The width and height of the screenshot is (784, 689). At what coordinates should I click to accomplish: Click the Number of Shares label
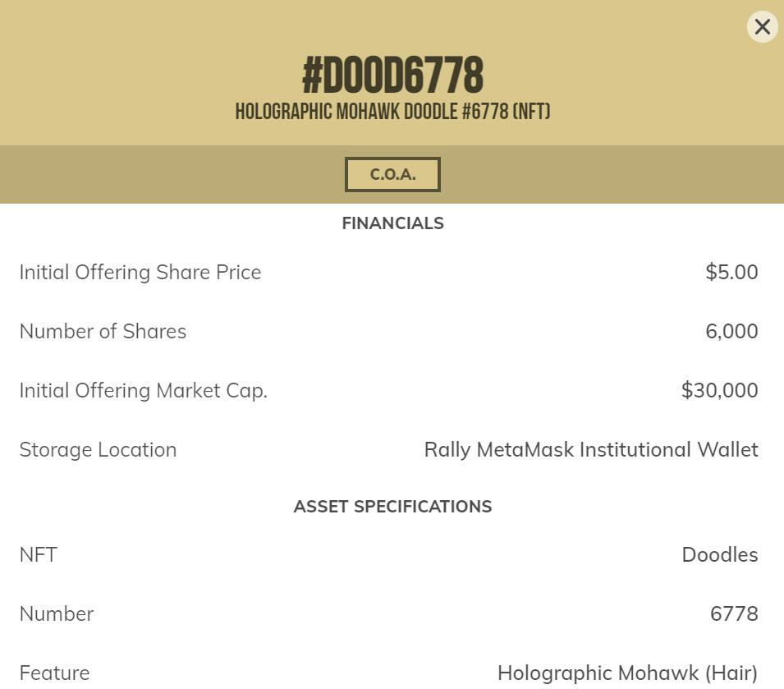click(x=103, y=332)
